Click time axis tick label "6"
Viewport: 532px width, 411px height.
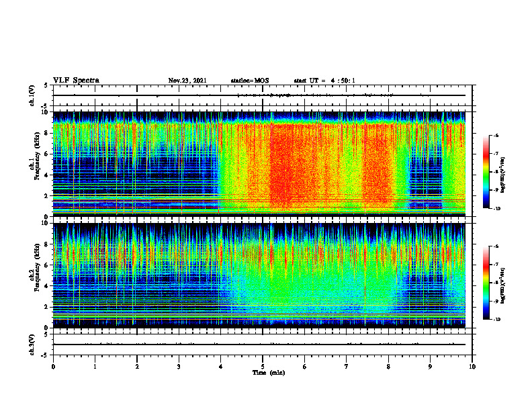305,367
